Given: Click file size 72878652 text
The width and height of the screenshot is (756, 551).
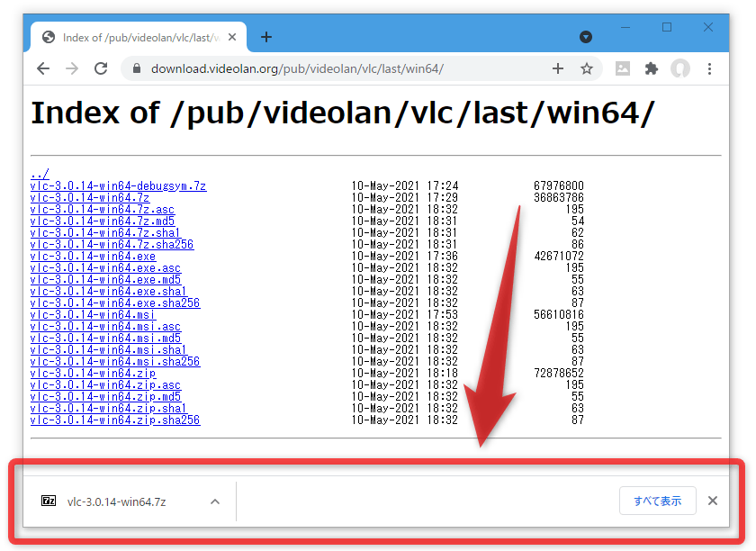Looking at the screenshot, I should click(559, 373).
